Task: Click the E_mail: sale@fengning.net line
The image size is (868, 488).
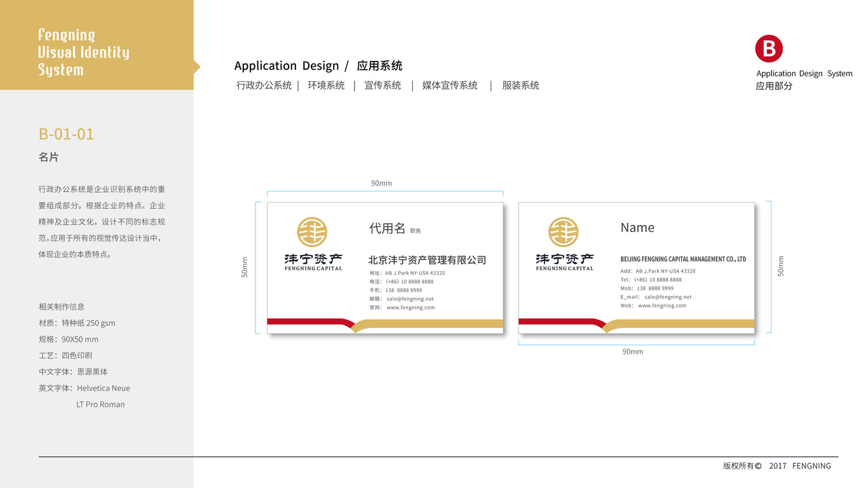Action: [x=656, y=297]
